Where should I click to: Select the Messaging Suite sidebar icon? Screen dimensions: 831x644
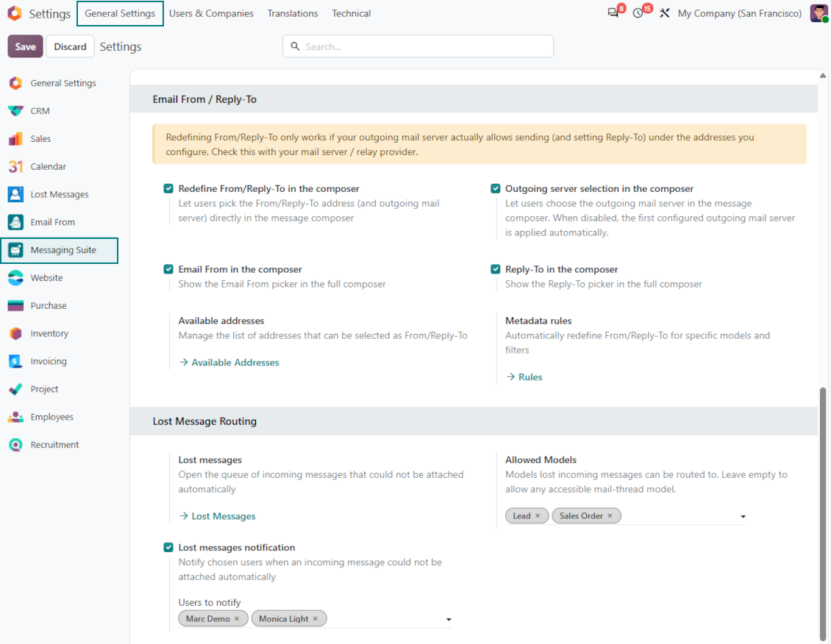[x=16, y=250]
